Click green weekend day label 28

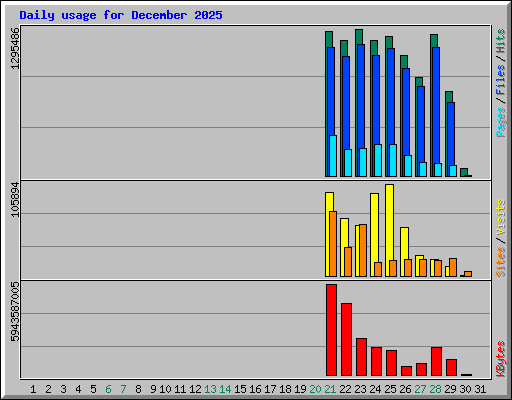tap(435, 389)
